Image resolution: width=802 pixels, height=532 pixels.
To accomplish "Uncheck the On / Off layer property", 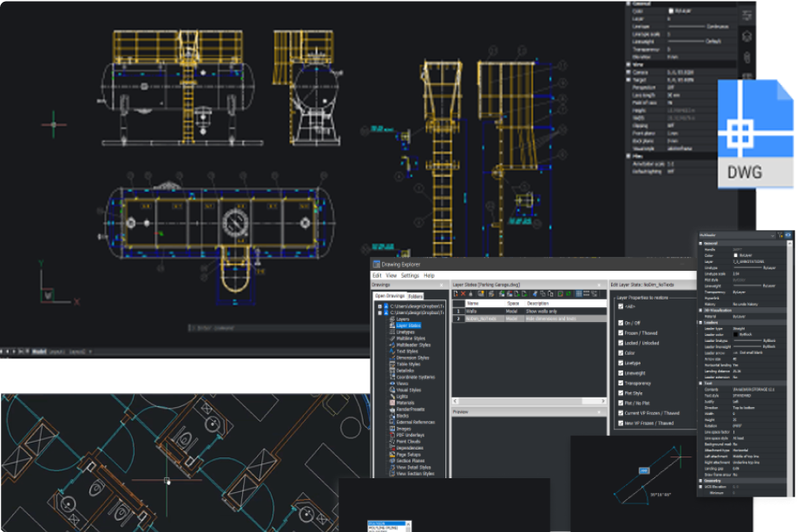I will (x=620, y=322).
